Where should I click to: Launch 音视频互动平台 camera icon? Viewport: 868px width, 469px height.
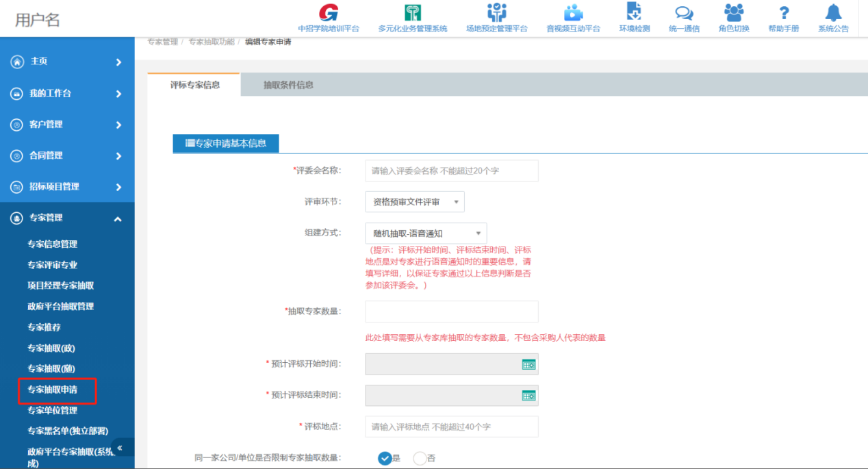573,12
